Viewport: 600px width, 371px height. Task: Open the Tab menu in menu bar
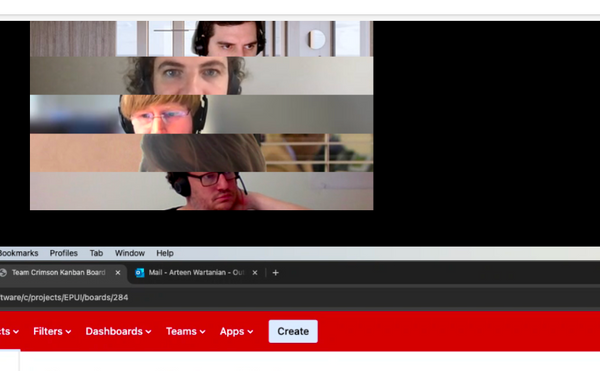(x=96, y=253)
